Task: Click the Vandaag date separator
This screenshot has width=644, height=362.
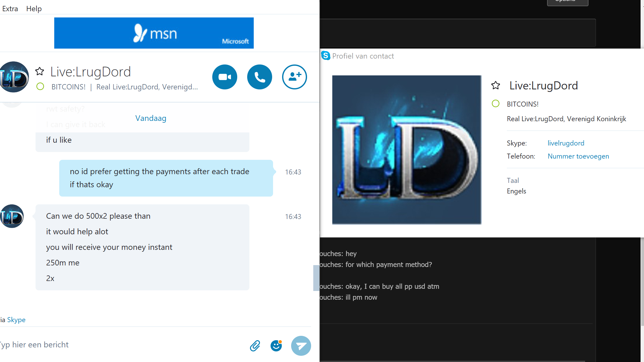Action: pos(151,118)
